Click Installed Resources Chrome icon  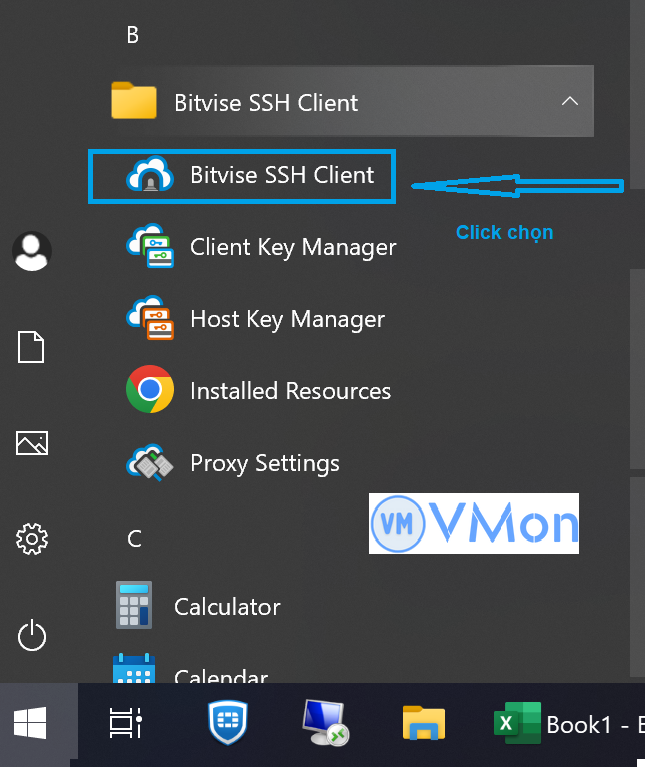tap(150, 391)
